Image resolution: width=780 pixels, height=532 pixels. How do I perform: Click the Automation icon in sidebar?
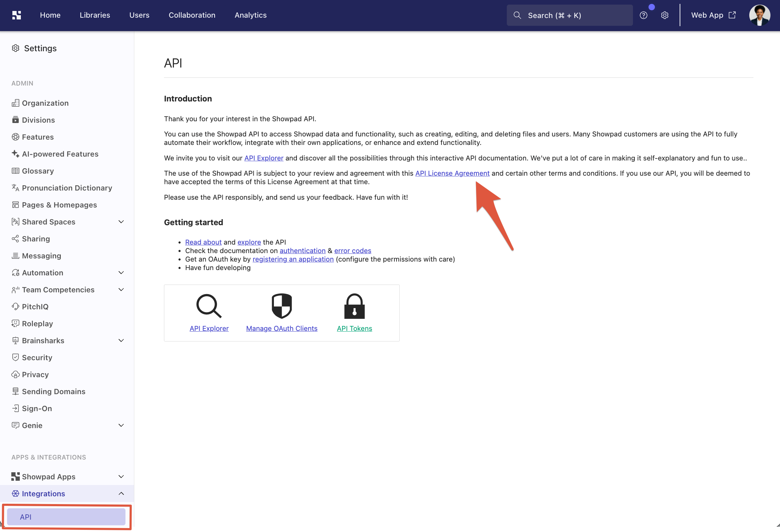[15, 273]
